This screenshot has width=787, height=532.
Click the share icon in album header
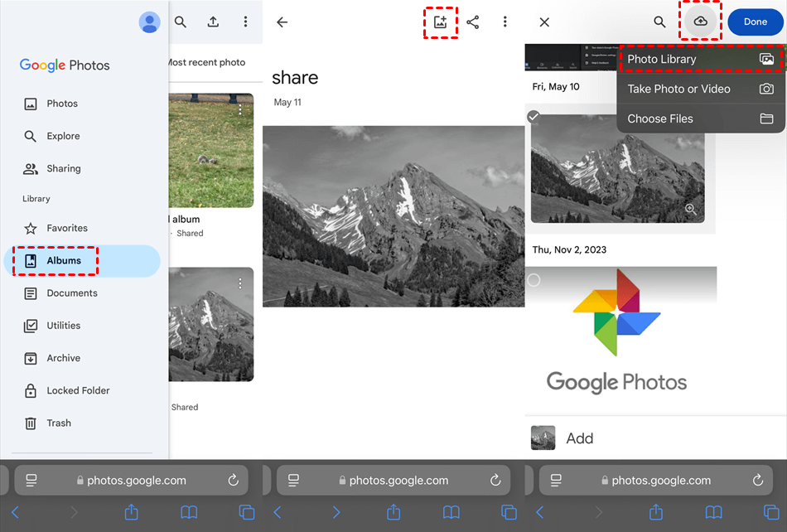click(x=473, y=22)
